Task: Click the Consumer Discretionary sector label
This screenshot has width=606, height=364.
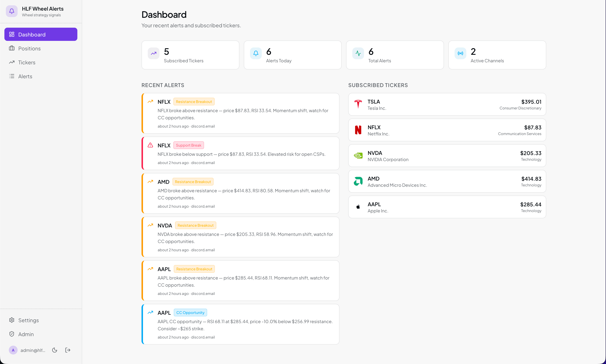Action: (520, 108)
